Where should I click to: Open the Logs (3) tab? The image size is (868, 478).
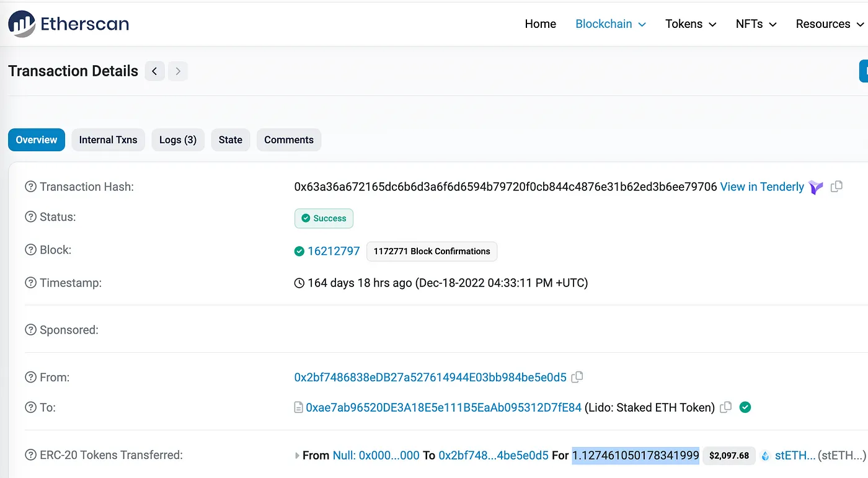coord(177,139)
